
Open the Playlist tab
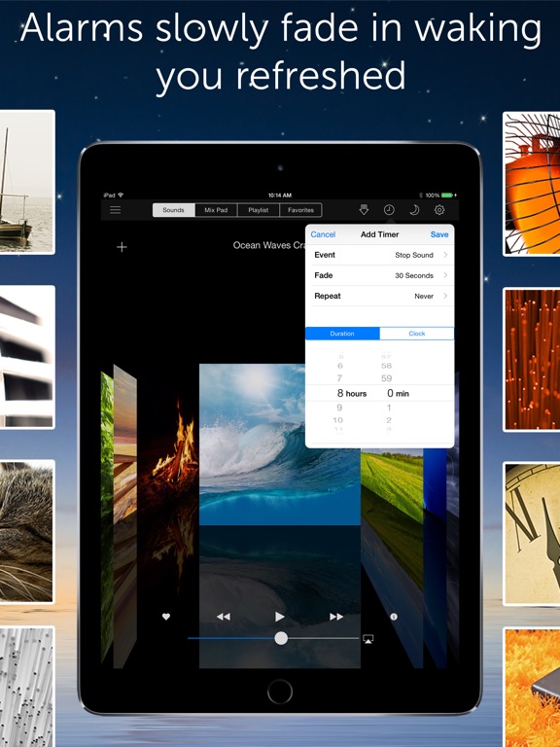click(x=258, y=210)
